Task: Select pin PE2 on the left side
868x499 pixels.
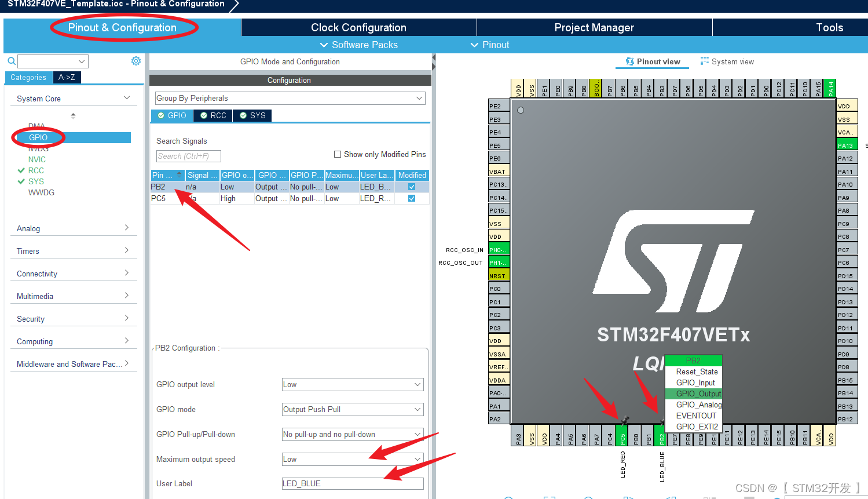Action: pyautogui.click(x=499, y=105)
